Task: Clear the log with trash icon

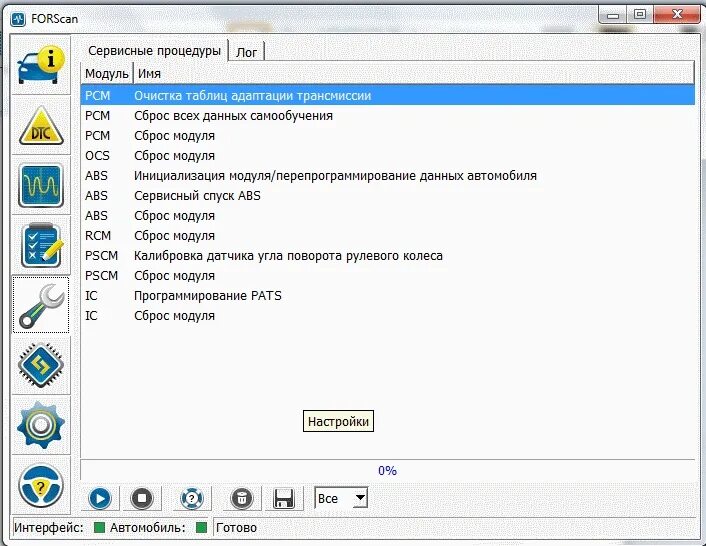Action: pos(242,498)
